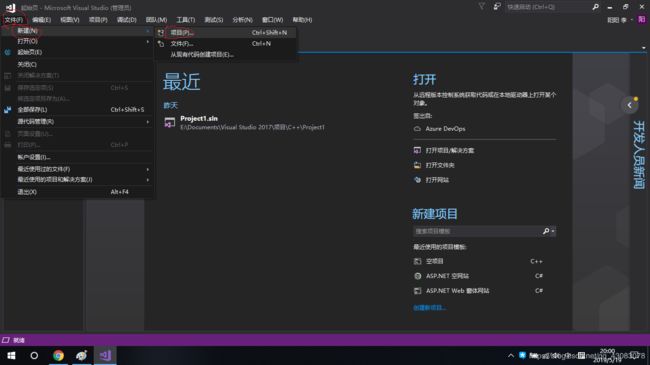Click the signed-in user avatar
The width and height of the screenshot is (650, 365).
[x=642, y=19]
